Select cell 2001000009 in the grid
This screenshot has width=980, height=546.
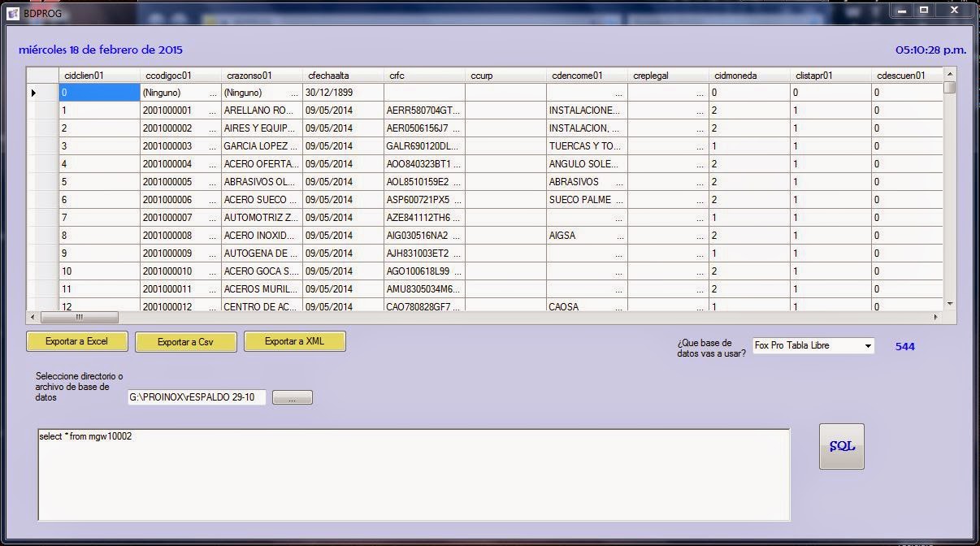[x=180, y=253]
